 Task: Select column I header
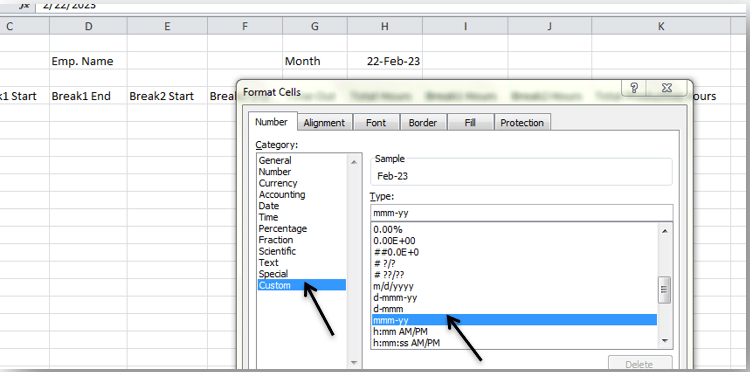(465, 26)
